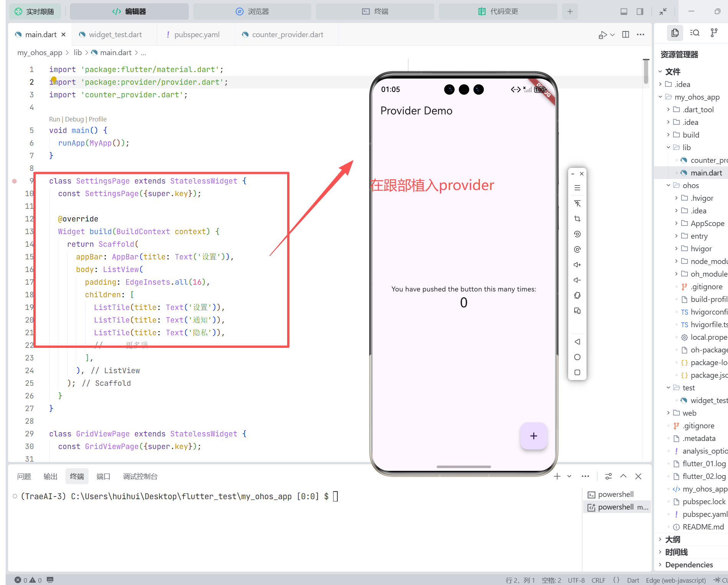
Task: Click the Profile code lens above main
Action: click(x=98, y=119)
